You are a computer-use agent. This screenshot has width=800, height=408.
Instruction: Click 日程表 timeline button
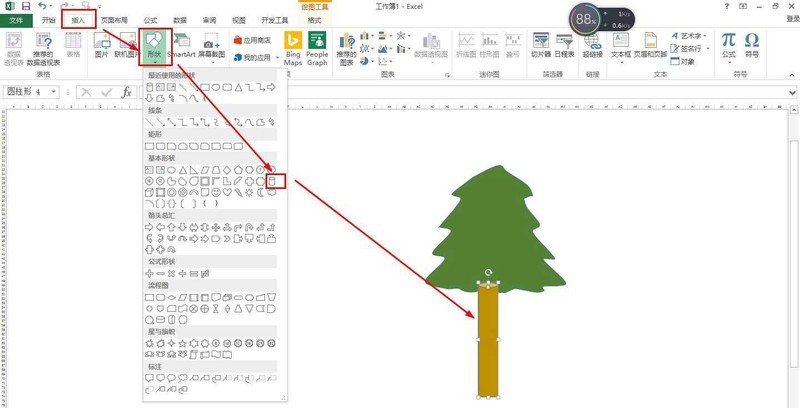click(x=565, y=46)
